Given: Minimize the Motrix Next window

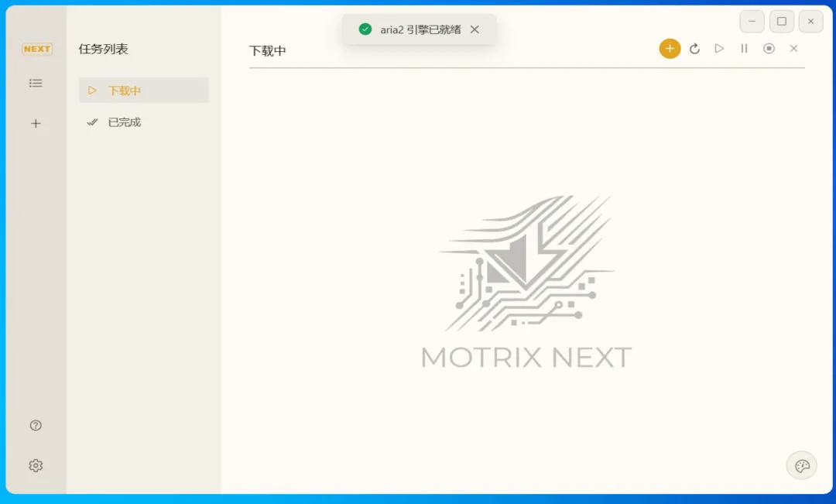Looking at the screenshot, I should [752, 22].
